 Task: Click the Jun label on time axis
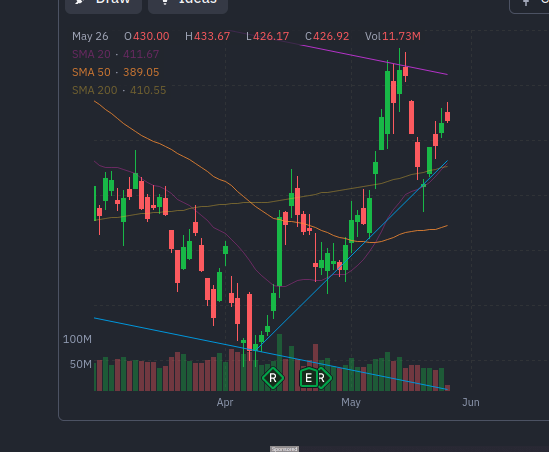tap(471, 402)
